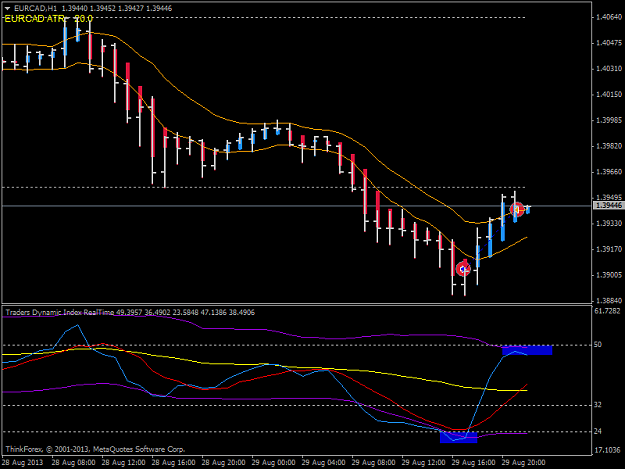Click the 1.40640 price axis label
The width and height of the screenshot is (625, 469).
(609, 17)
